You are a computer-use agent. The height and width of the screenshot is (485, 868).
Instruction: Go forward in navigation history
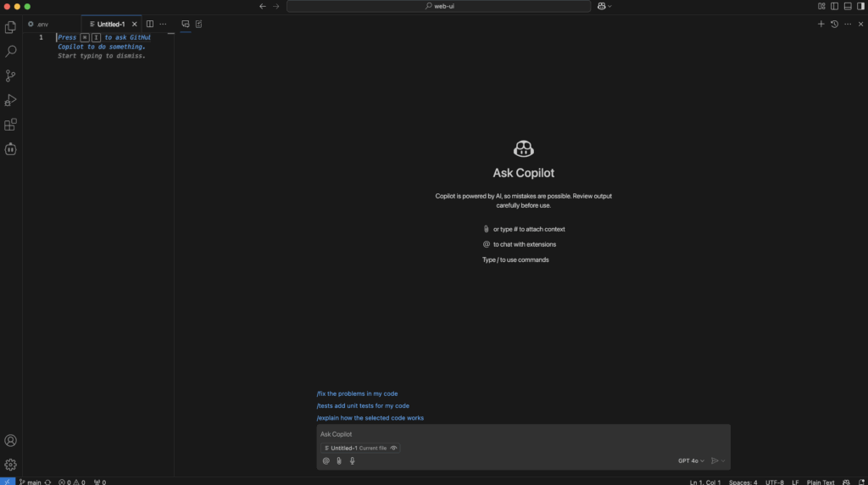276,6
